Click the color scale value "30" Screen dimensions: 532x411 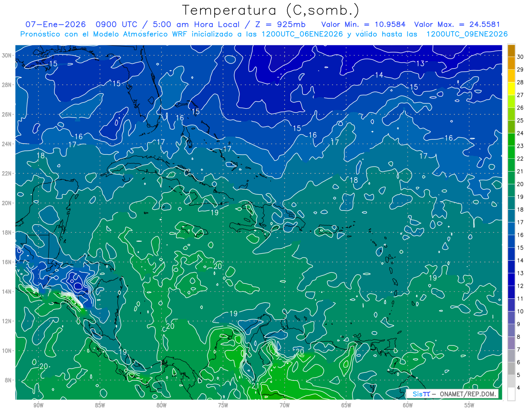click(x=520, y=57)
